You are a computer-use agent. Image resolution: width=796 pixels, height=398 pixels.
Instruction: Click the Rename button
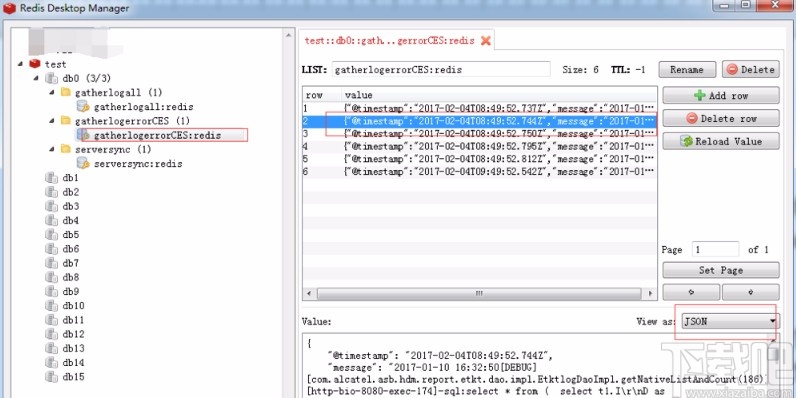pos(687,70)
